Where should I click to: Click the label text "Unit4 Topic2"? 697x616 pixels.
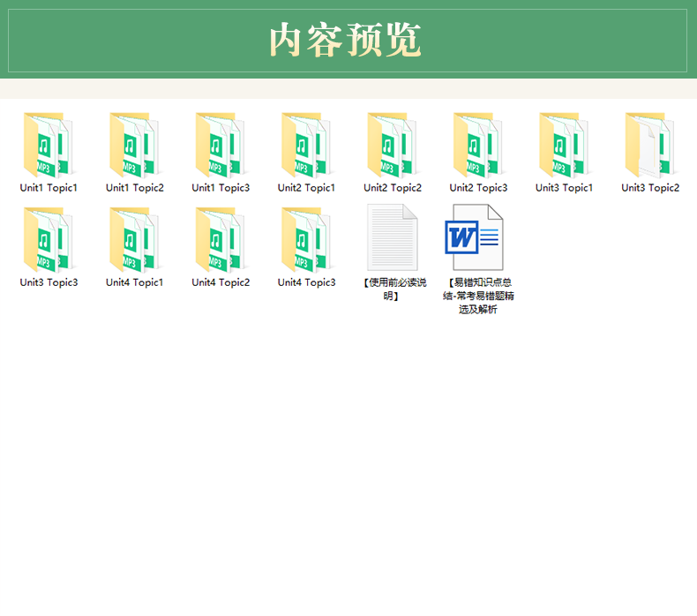click(x=221, y=283)
